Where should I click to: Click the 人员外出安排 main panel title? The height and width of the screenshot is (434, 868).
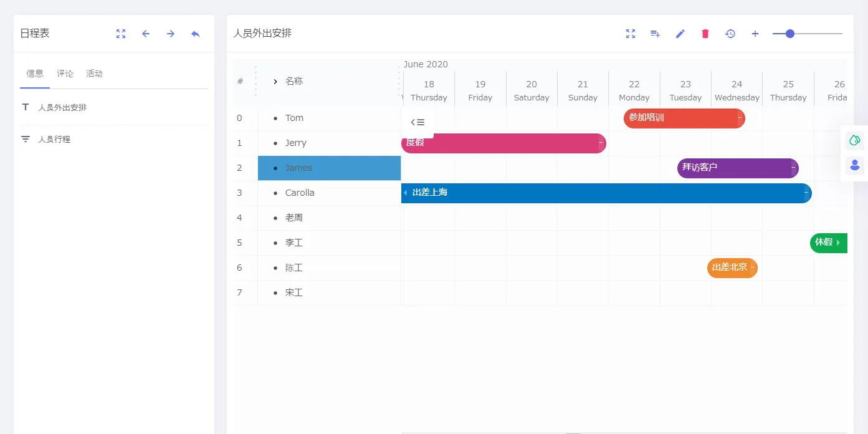click(x=262, y=33)
